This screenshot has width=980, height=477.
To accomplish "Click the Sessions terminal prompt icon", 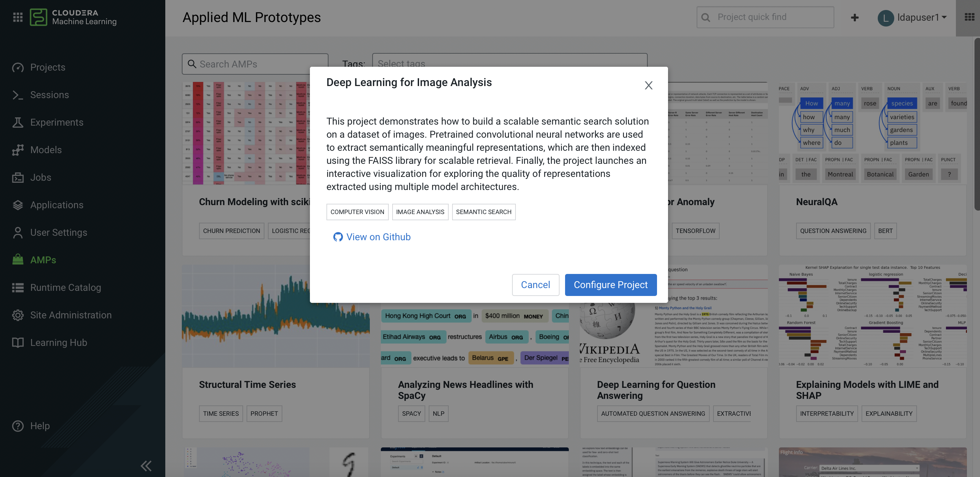I will coord(18,95).
